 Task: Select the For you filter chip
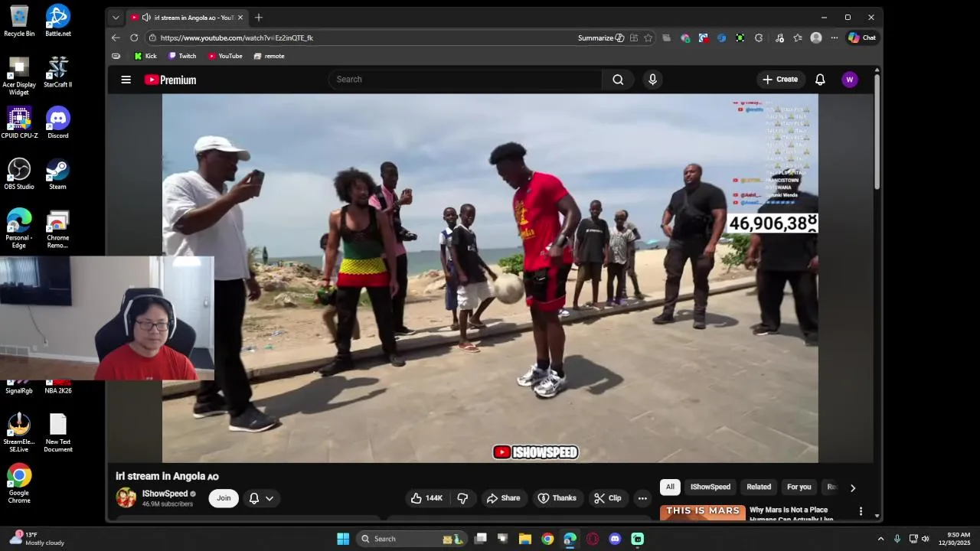click(799, 487)
